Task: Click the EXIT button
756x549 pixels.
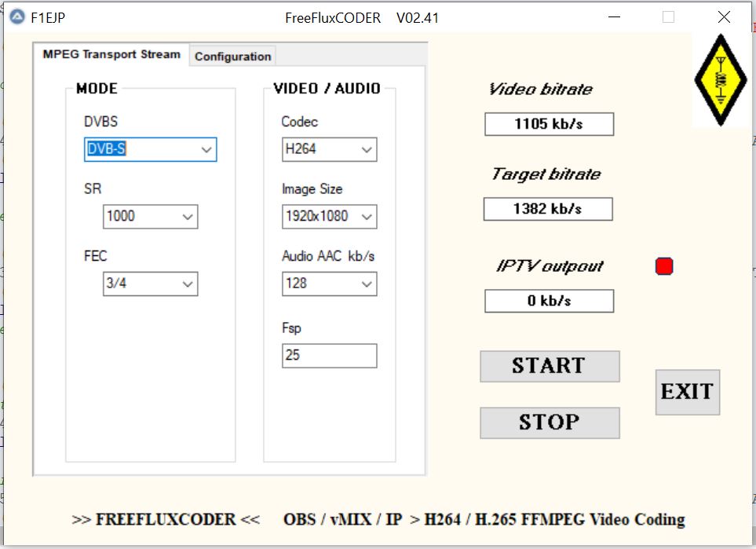Action: coord(688,392)
